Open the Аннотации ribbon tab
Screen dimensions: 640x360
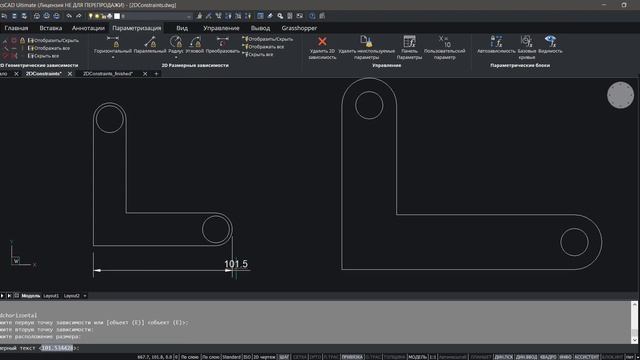[88, 28]
